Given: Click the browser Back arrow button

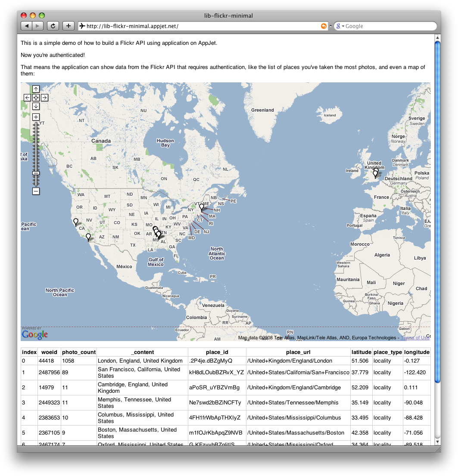Looking at the screenshot, I should [26, 26].
